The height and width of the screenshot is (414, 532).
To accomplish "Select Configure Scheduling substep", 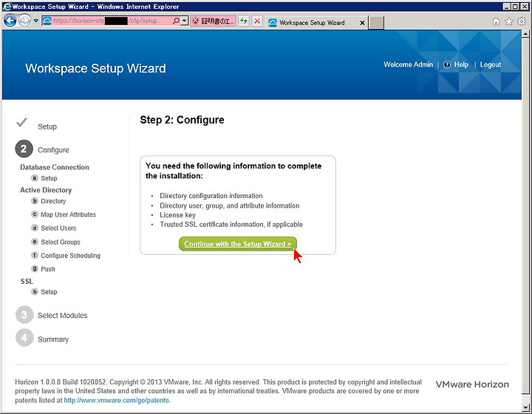I will 71,256.
